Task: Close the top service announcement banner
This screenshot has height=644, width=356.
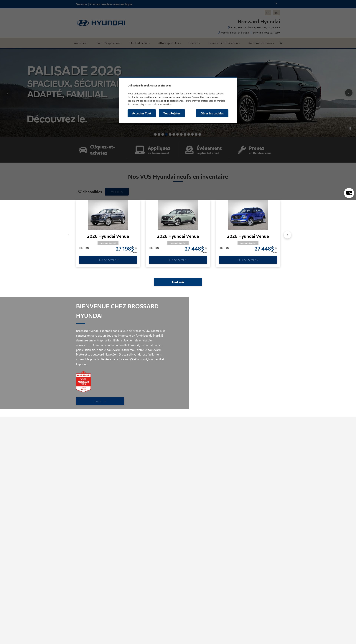Action: click(x=276, y=4)
